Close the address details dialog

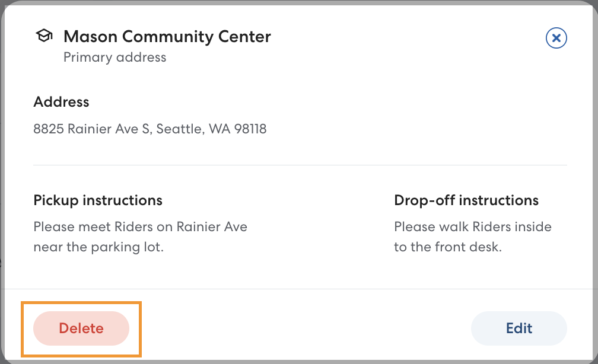tap(556, 39)
